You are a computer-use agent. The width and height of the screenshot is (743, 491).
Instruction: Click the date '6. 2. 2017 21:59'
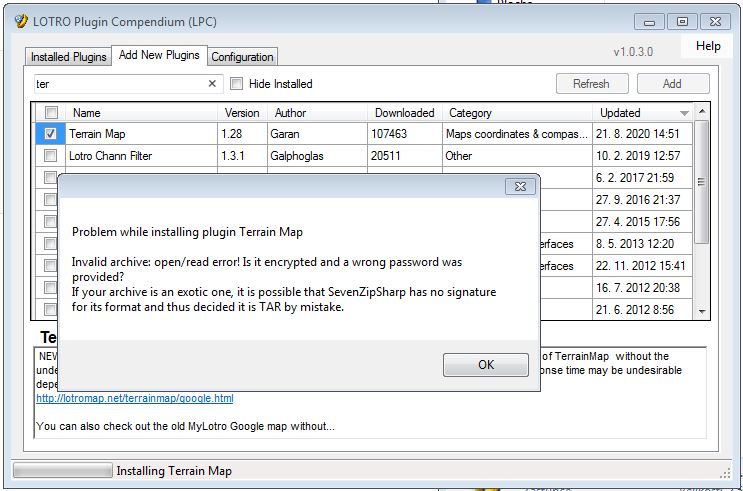pos(634,178)
